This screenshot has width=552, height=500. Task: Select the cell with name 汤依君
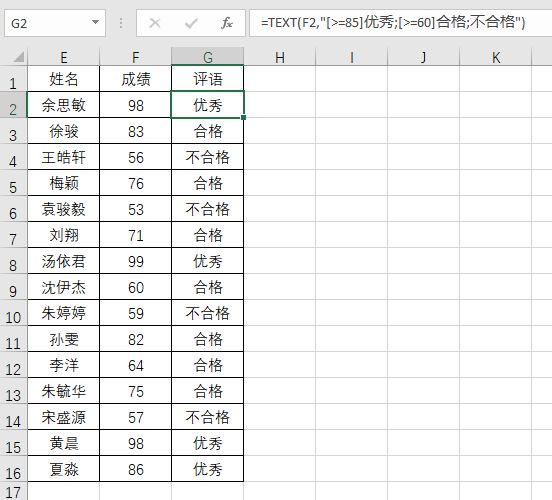click(64, 261)
